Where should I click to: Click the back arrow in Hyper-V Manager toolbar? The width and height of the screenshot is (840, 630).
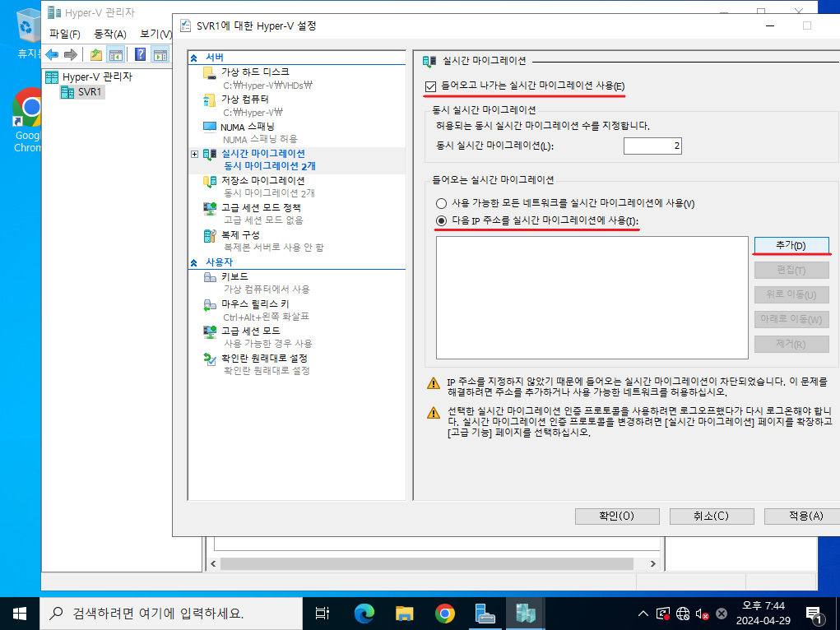[52, 54]
